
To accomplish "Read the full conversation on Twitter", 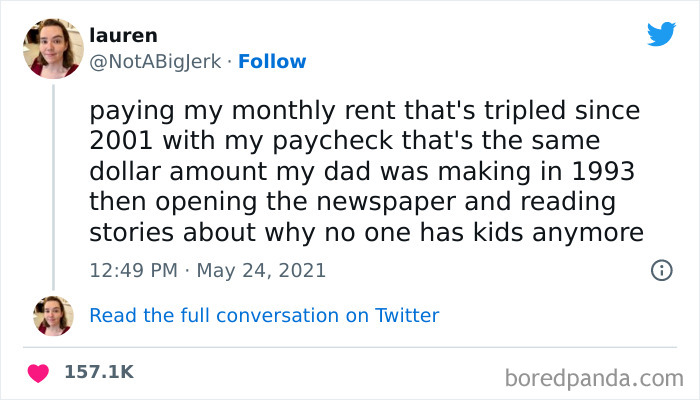I will coord(264,315).
